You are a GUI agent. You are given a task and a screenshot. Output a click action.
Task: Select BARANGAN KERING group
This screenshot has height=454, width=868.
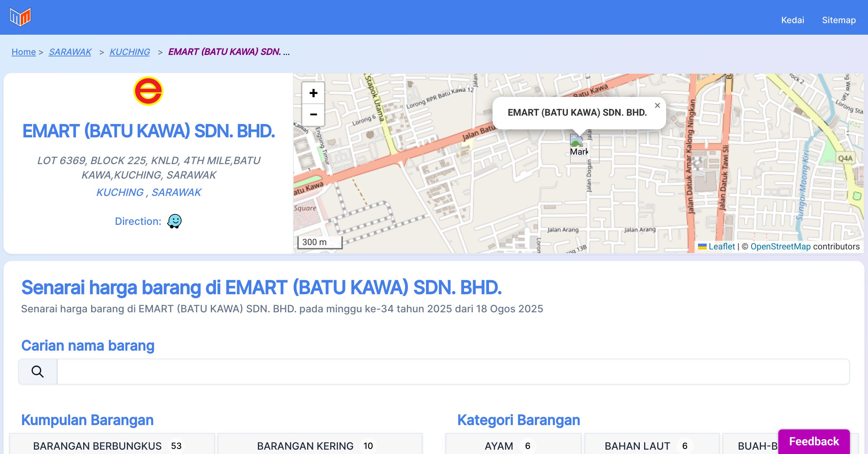point(320,446)
